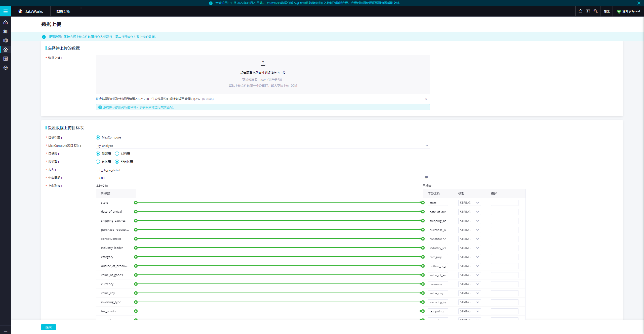Click the wrench settings icon in header
This screenshot has height=334, width=644.
pyautogui.click(x=595, y=11)
